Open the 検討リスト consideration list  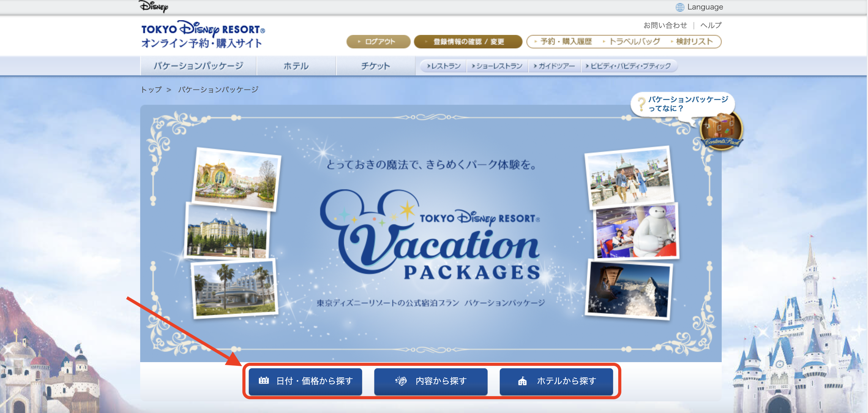692,41
